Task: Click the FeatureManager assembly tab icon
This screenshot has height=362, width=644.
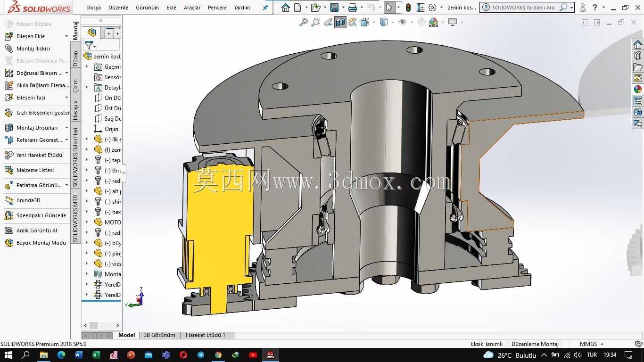Action: [92, 33]
